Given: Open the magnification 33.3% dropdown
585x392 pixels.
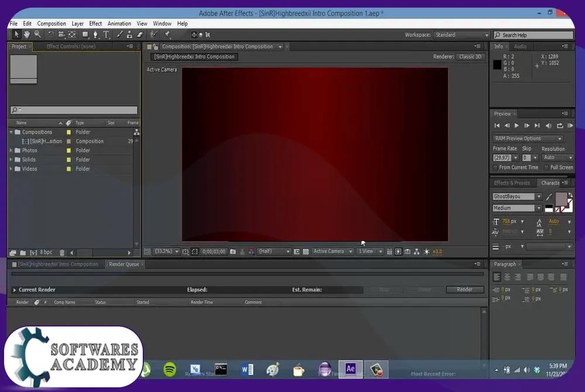Looking at the screenshot, I should [x=167, y=252].
